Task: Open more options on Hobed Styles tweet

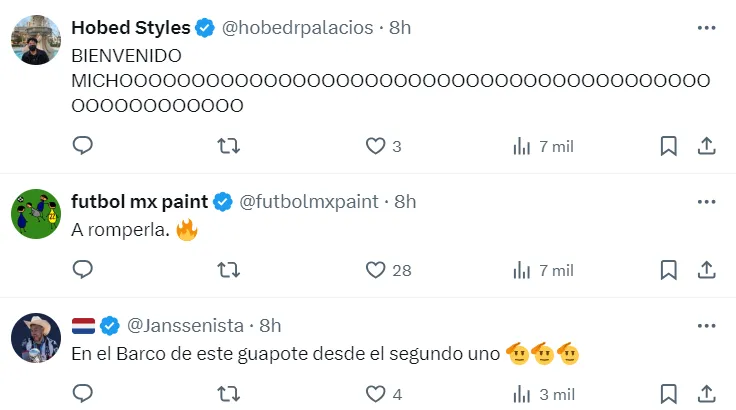Action: (x=707, y=27)
